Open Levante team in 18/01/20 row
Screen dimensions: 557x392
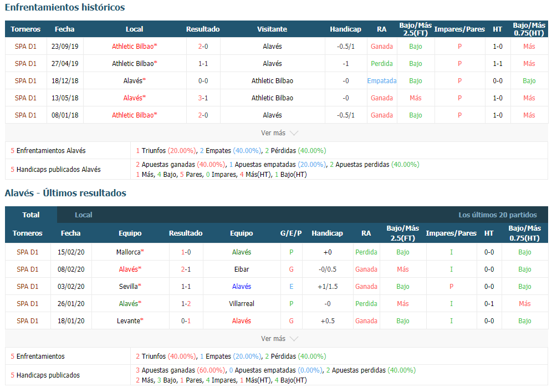pos(130,320)
